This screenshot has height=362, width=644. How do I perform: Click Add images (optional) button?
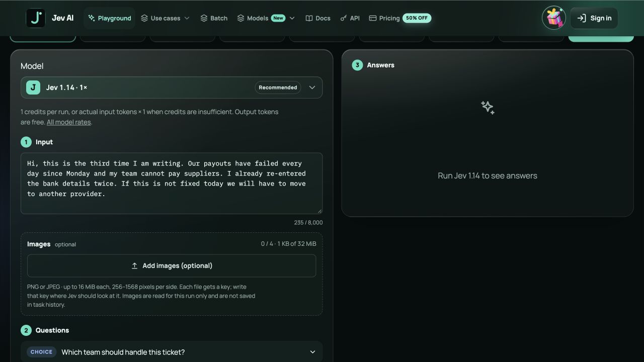172,265
